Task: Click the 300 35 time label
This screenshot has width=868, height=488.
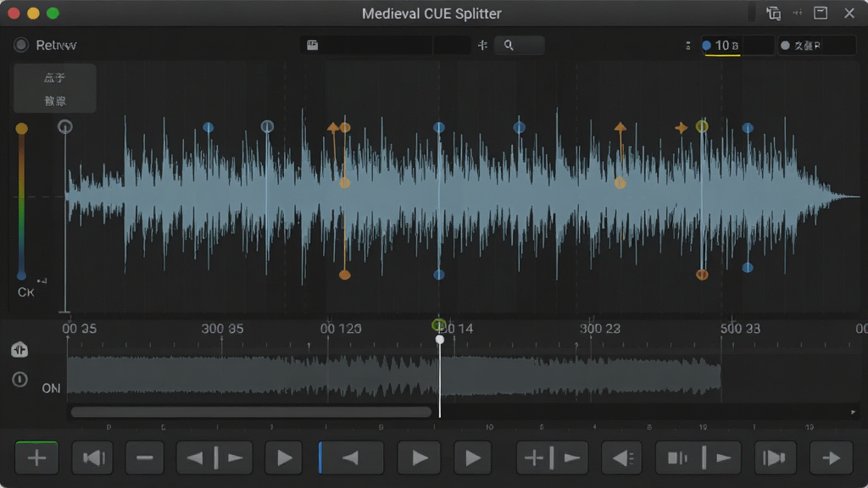Action: point(222,329)
